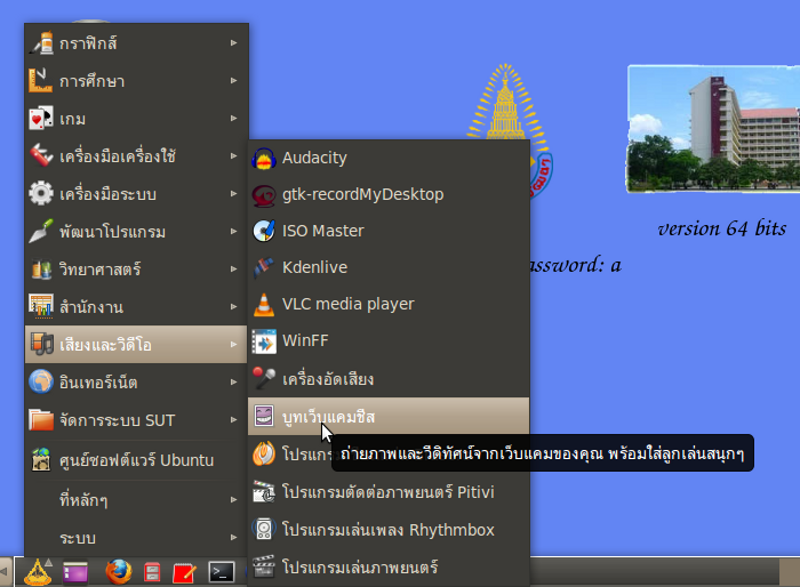Click the red file cabinet taskbar icon

pyautogui.click(x=152, y=572)
